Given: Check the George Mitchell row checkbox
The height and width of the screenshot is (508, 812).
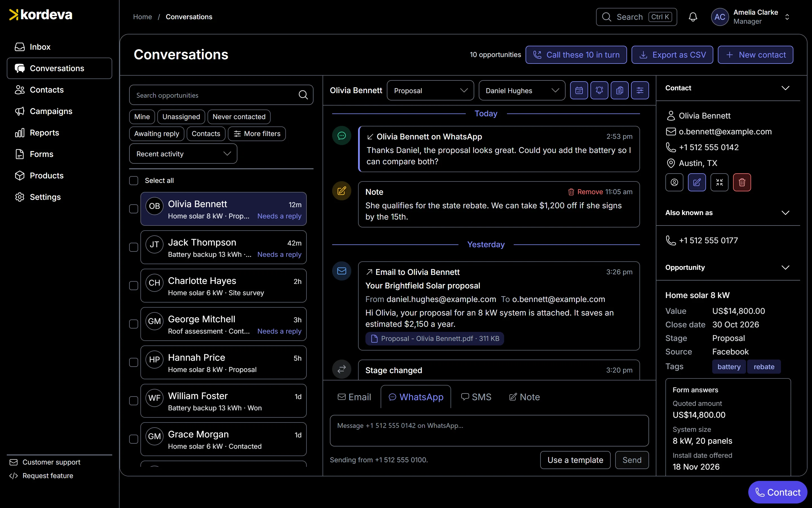Looking at the screenshot, I should 134,324.
